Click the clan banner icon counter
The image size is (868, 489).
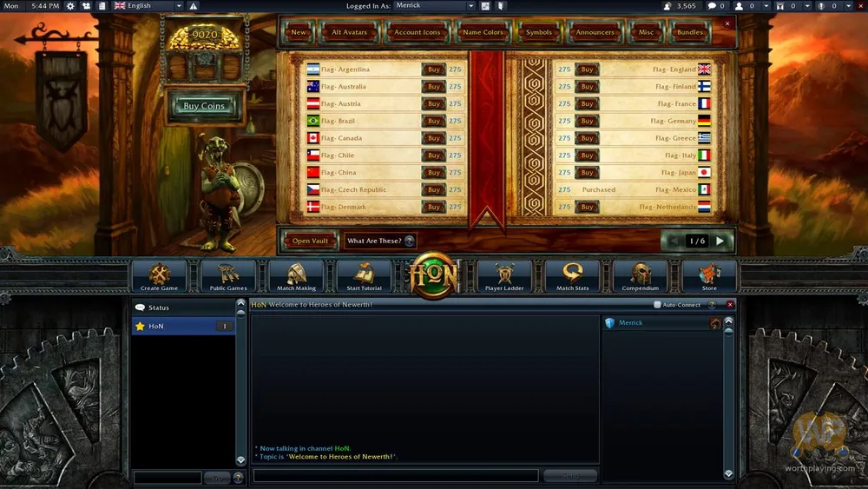(x=780, y=6)
